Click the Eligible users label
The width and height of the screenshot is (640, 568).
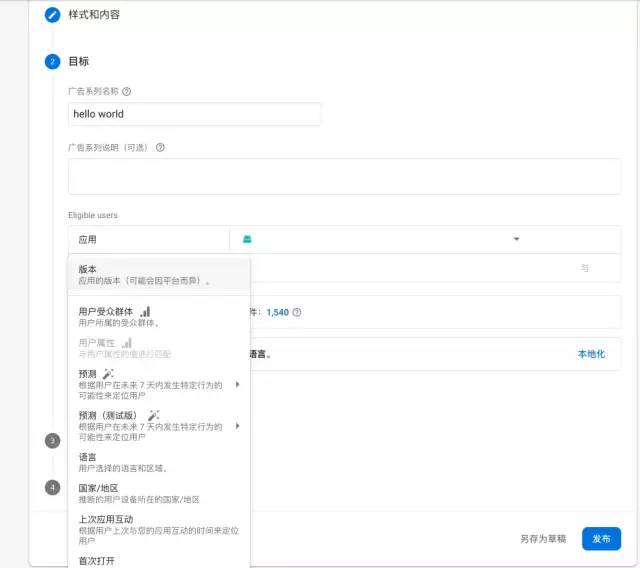[x=93, y=215]
